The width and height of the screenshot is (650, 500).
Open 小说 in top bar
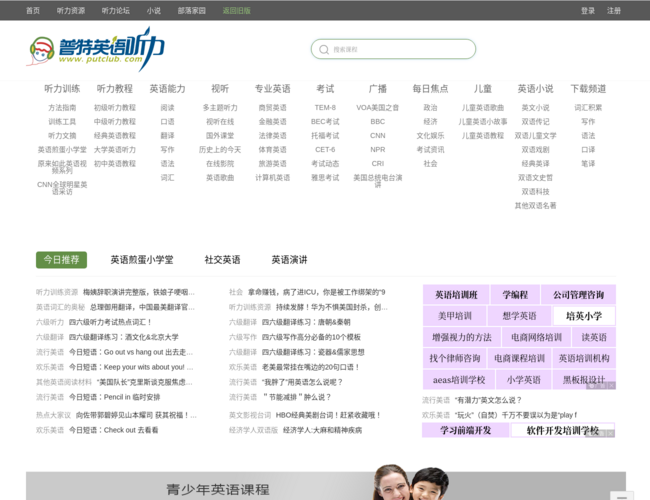click(x=153, y=11)
